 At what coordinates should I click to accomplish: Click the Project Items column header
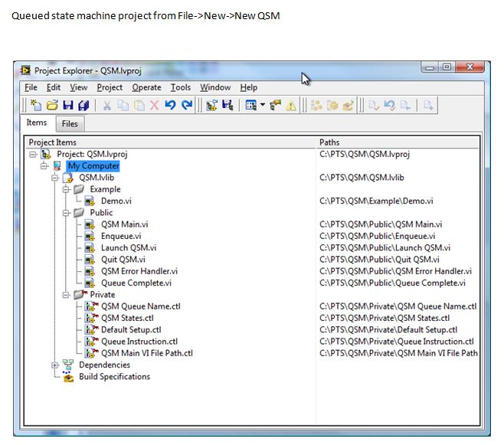pyautogui.click(x=171, y=142)
